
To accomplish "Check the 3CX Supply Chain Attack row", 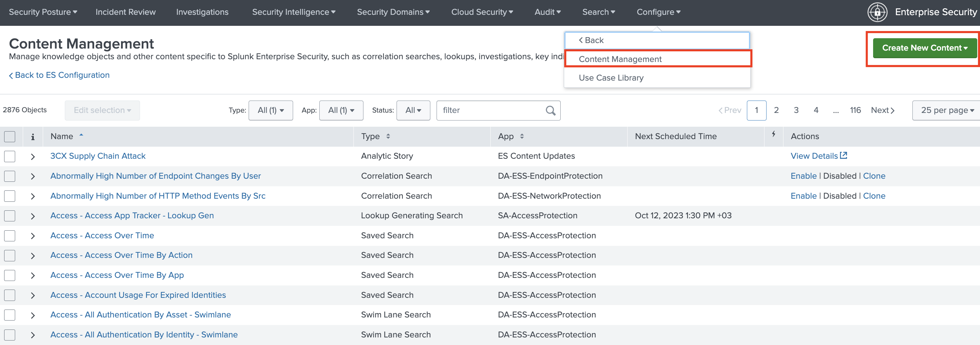I will [x=10, y=156].
